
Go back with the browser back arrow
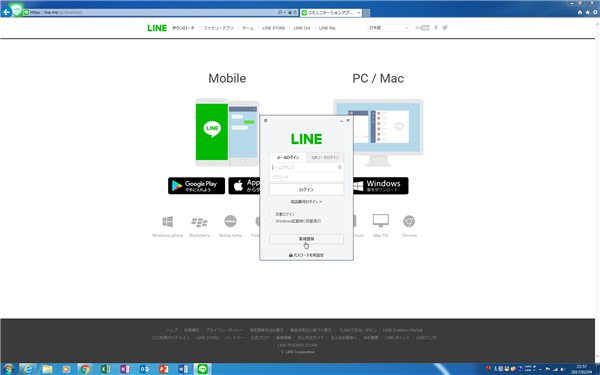[x=7, y=12]
